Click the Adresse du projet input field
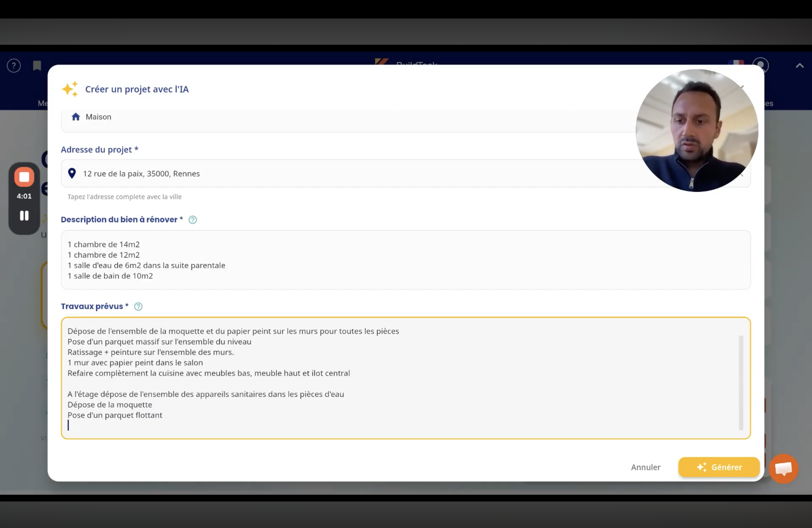812x528 pixels. pyautogui.click(x=341, y=174)
